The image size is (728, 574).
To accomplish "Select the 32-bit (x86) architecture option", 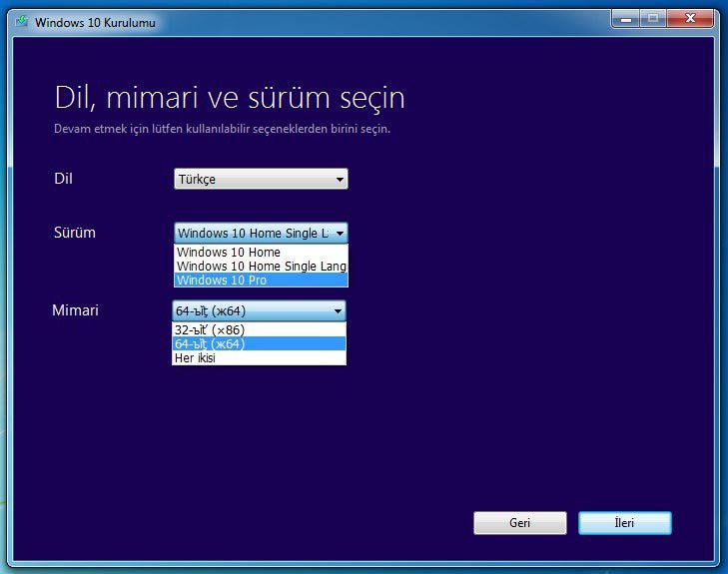I will pyautogui.click(x=259, y=329).
